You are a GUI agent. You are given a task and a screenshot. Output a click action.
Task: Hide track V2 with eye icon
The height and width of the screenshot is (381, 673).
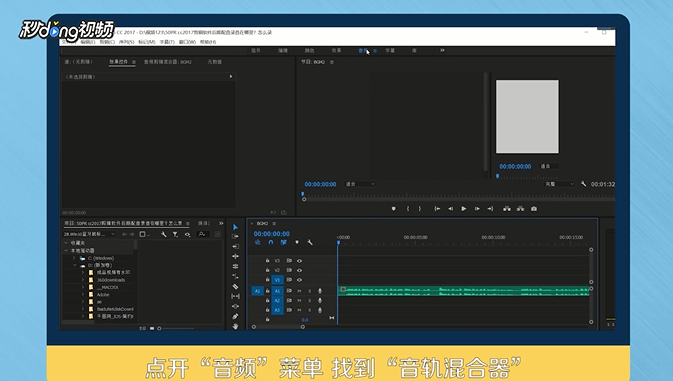[300, 270]
